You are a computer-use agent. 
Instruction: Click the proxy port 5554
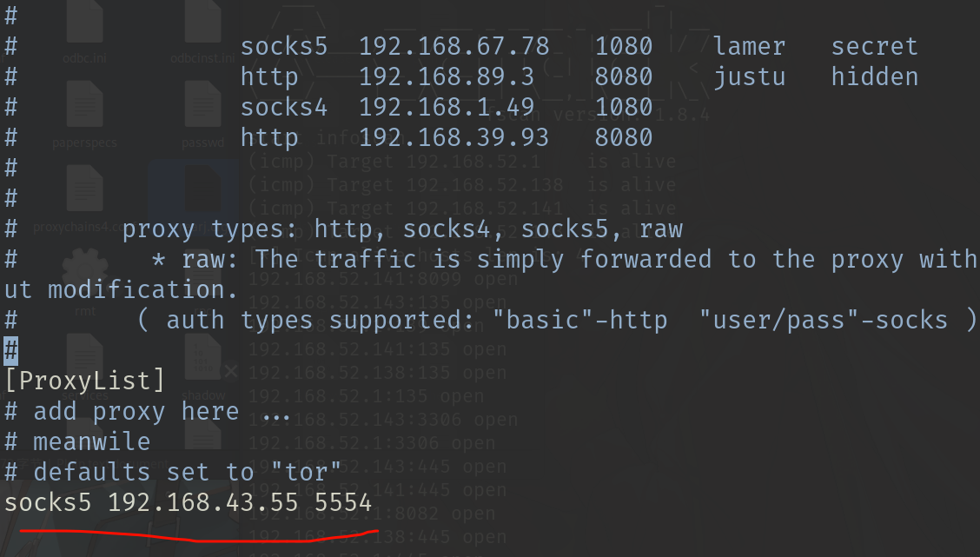coord(343,503)
